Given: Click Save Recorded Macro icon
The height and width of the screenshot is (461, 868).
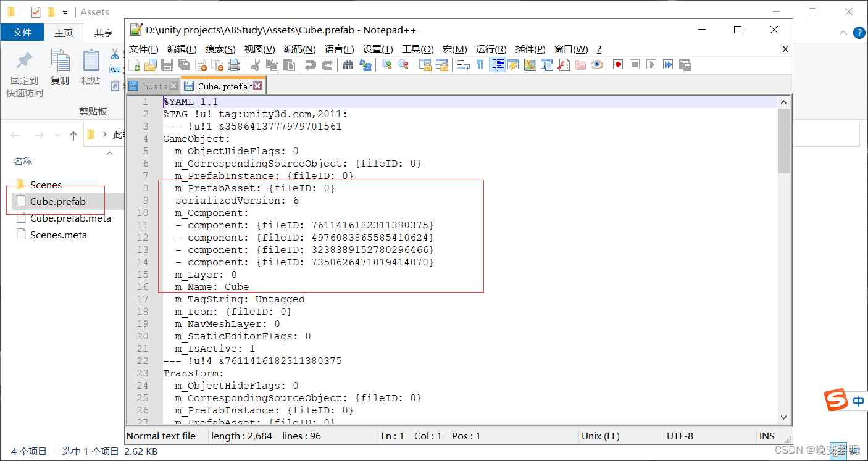Looking at the screenshot, I should [685, 65].
